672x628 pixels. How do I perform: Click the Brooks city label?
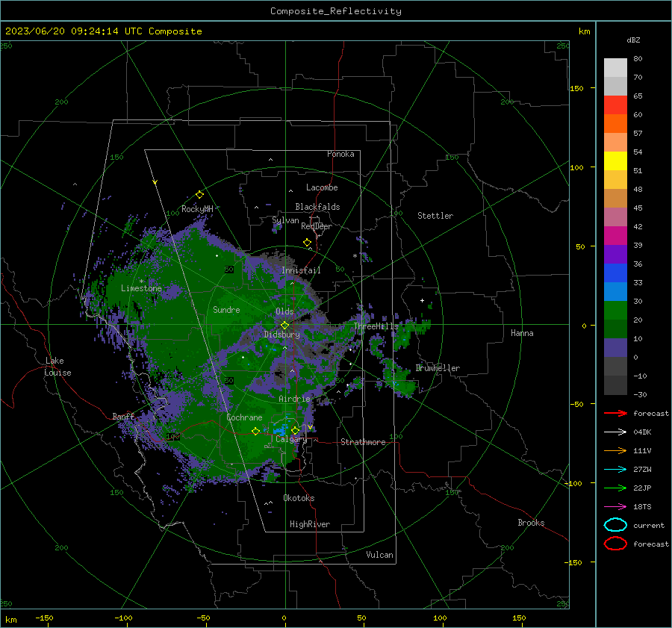click(x=531, y=523)
